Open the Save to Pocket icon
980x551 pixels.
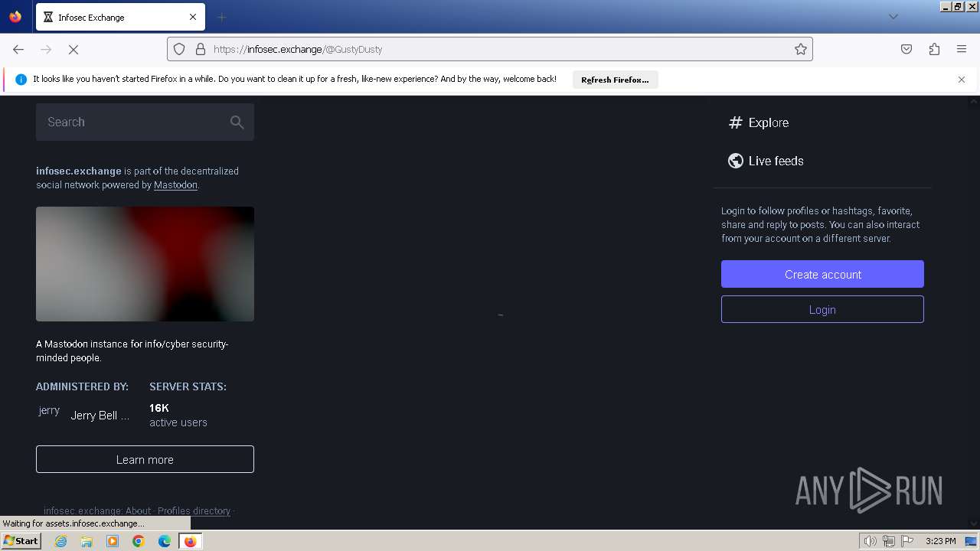[906, 49]
